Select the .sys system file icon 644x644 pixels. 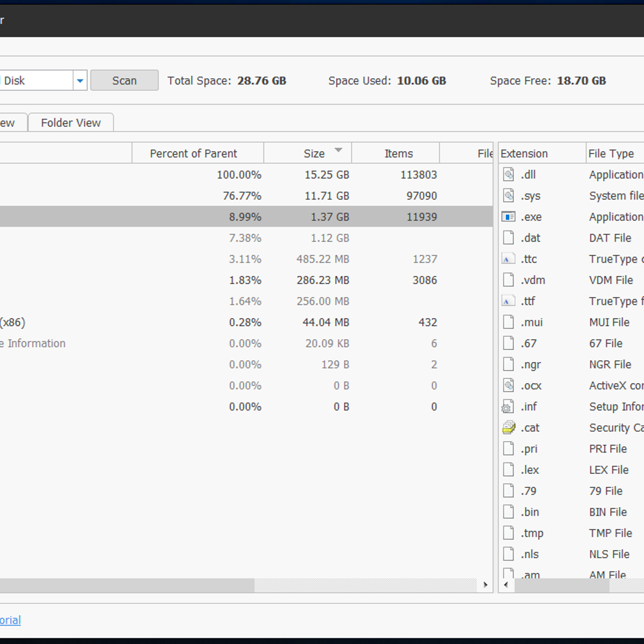508,196
